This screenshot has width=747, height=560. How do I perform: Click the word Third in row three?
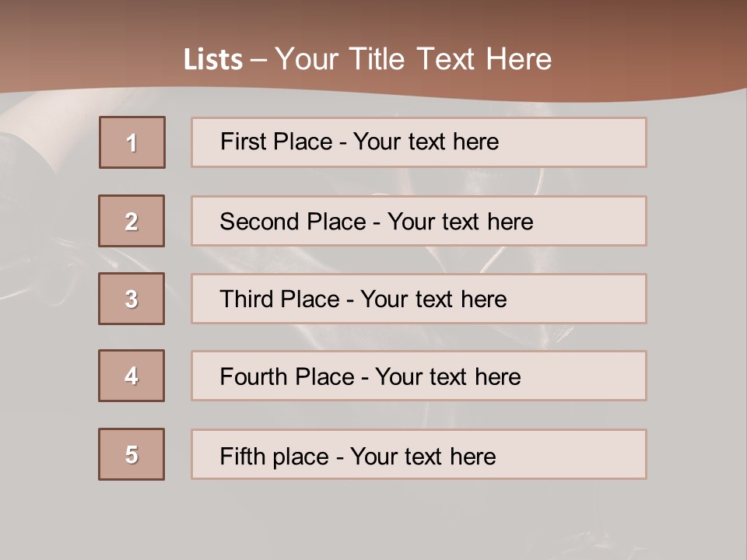[x=246, y=299]
